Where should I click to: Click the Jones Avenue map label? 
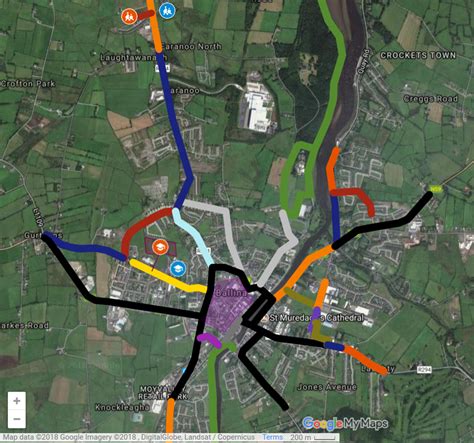327,387
